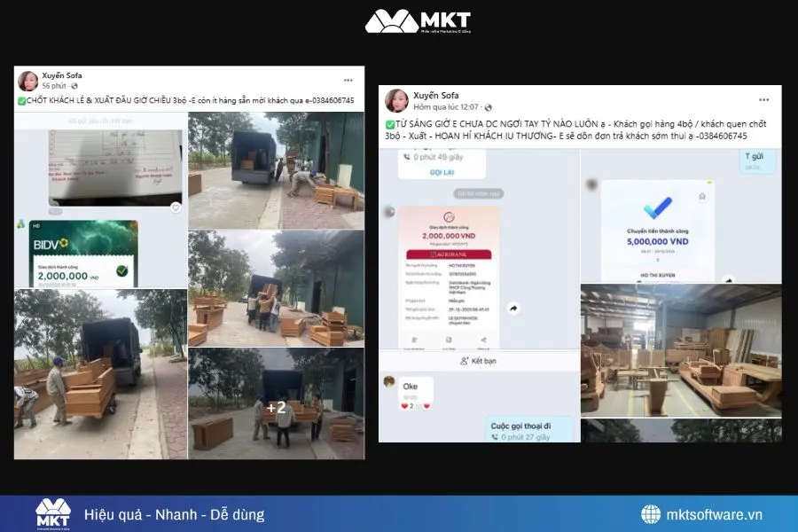
Task: Click the add-friend icon beside Kết bạn
Action: pos(464,361)
